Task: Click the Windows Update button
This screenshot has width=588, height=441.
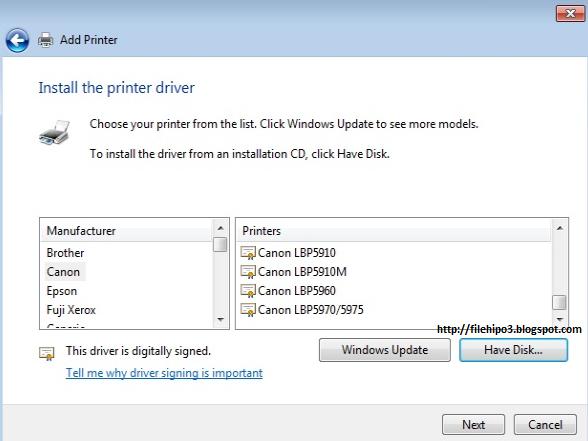Action: pyautogui.click(x=385, y=350)
